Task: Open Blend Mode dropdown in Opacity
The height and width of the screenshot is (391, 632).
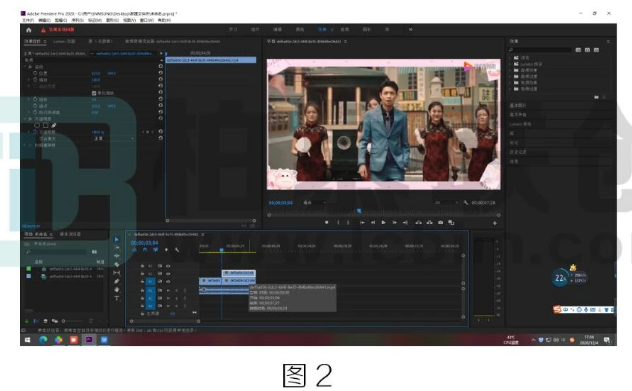Action: pos(114,138)
